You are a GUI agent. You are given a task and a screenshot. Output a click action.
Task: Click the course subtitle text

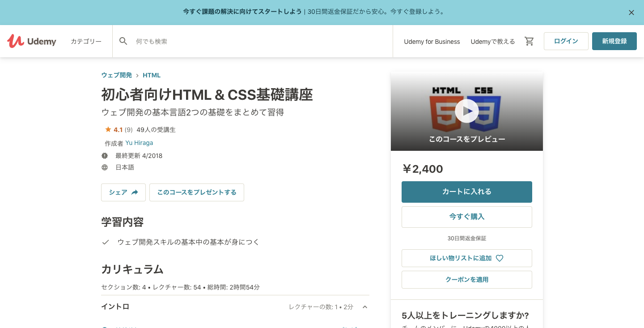tap(193, 112)
